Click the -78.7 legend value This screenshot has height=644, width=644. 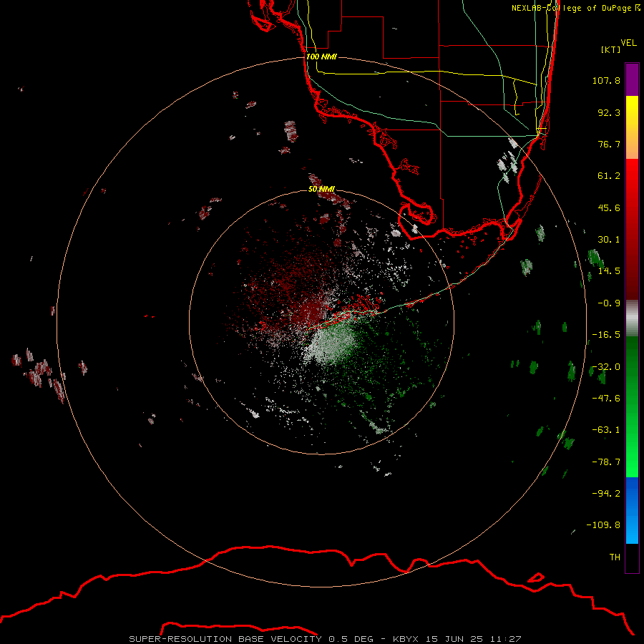(606, 462)
